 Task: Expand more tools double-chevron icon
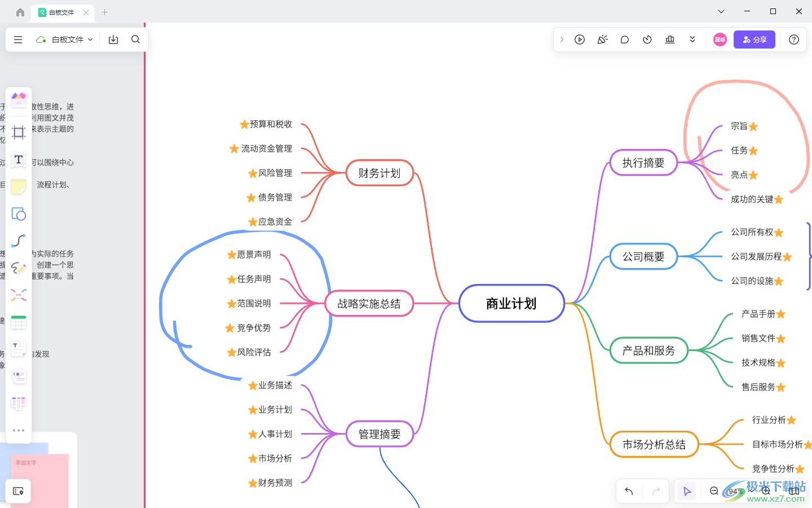(x=692, y=40)
